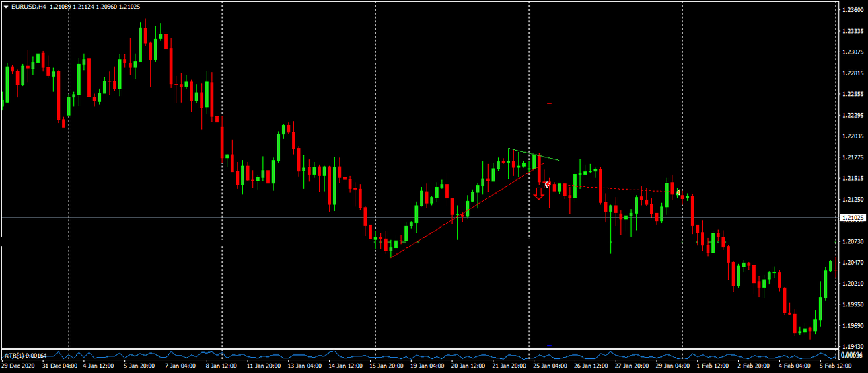
Task: Click the 1.19950 price axis label
Action: click(853, 304)
